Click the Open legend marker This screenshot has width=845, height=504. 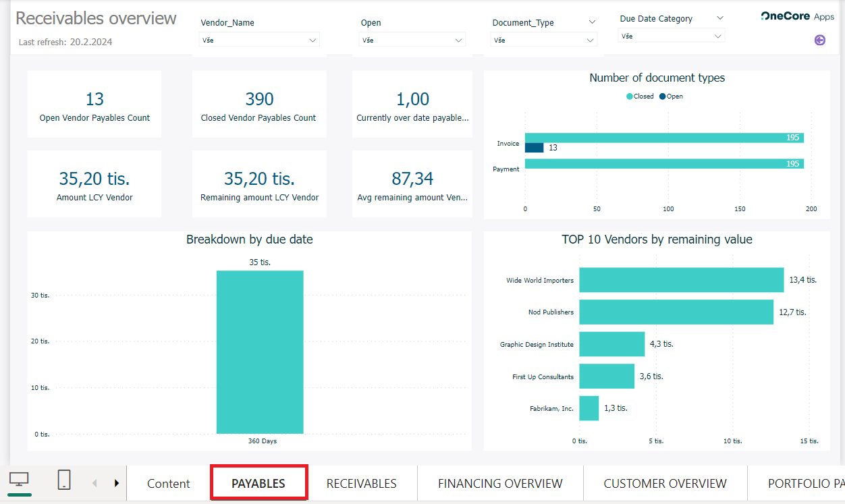(663, 96)
